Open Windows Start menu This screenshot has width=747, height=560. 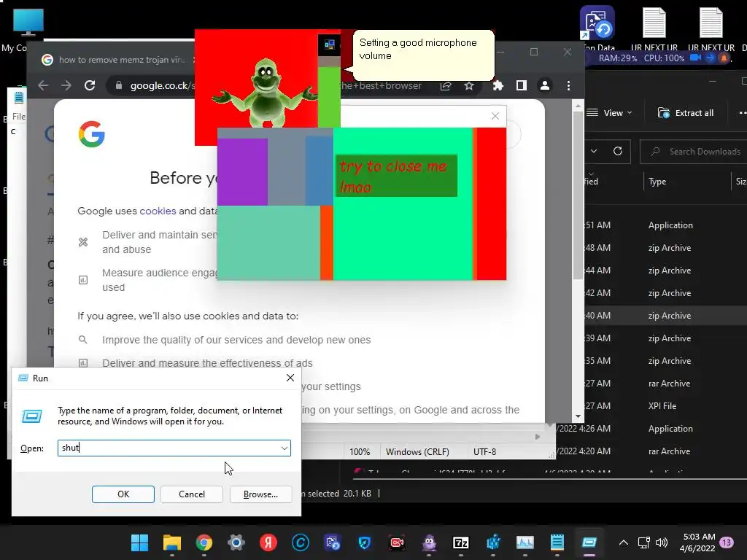[139, 542]
